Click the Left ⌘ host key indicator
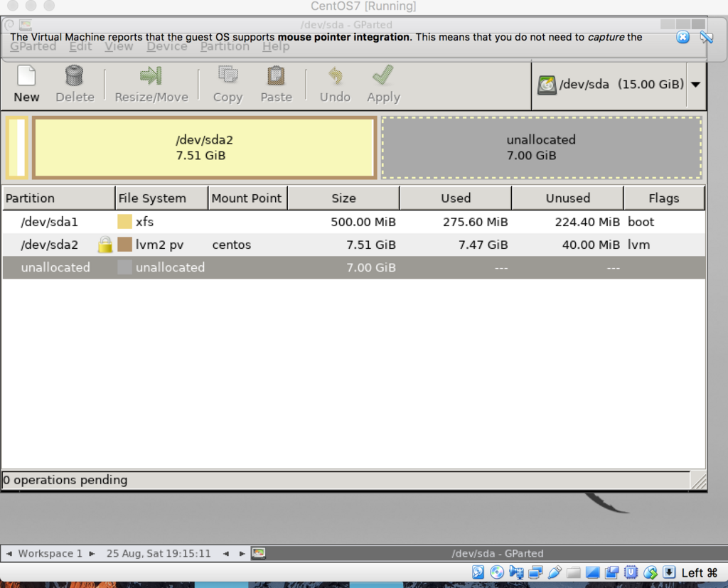 point(700,573)
